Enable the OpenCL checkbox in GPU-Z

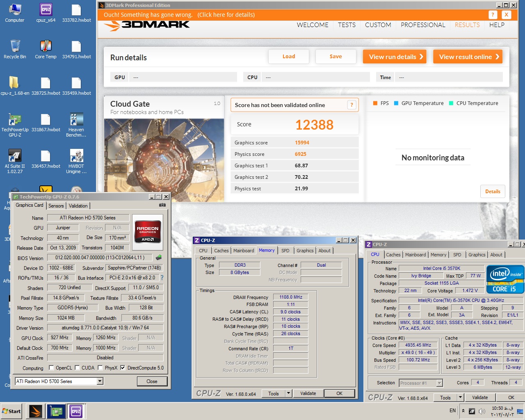point(51,368)
